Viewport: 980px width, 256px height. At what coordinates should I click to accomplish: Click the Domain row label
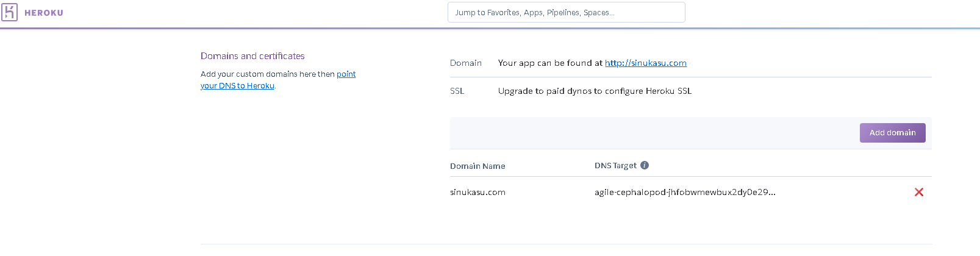pos(466,63)
